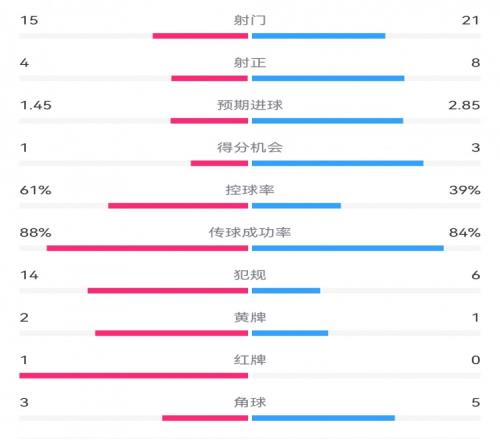The height and width of the screenshot is (440, 500).
Task: Click the red 88% pass accuracy bar
Action: [x=147, y=248]
